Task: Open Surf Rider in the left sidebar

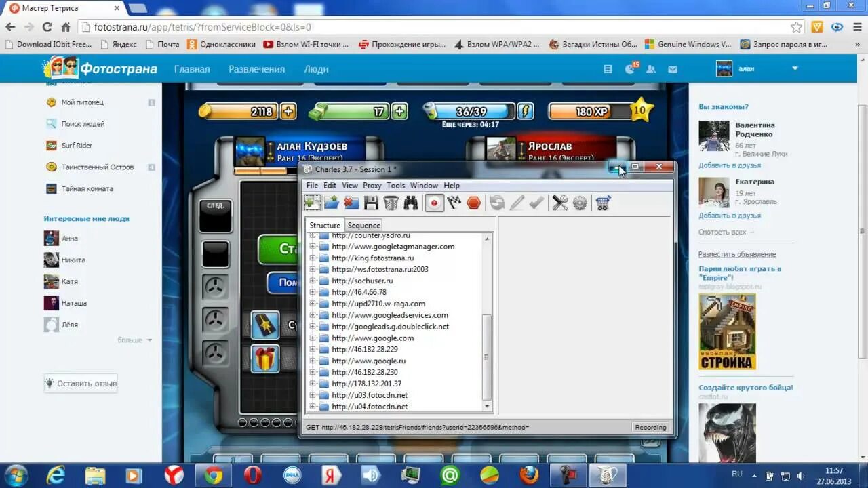Action: (77, 146)
